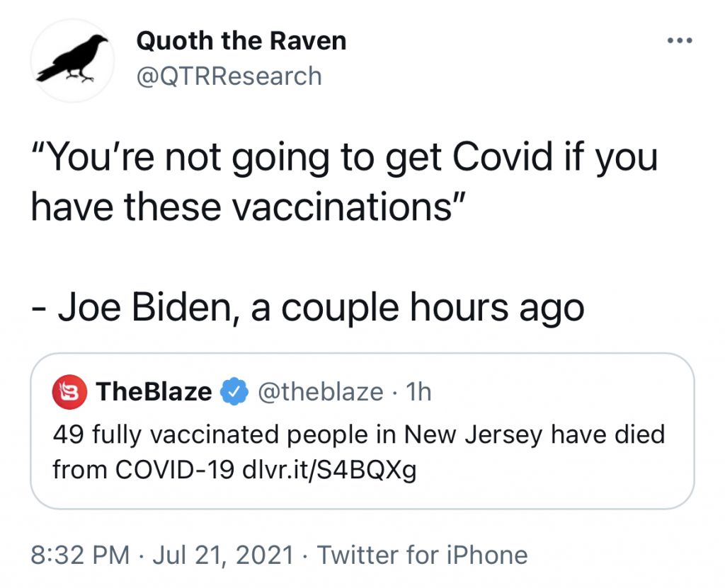The width and height of the screenshot is (725, 588).
Task: Open the three-dot more options menu
Action: point(678,40)
